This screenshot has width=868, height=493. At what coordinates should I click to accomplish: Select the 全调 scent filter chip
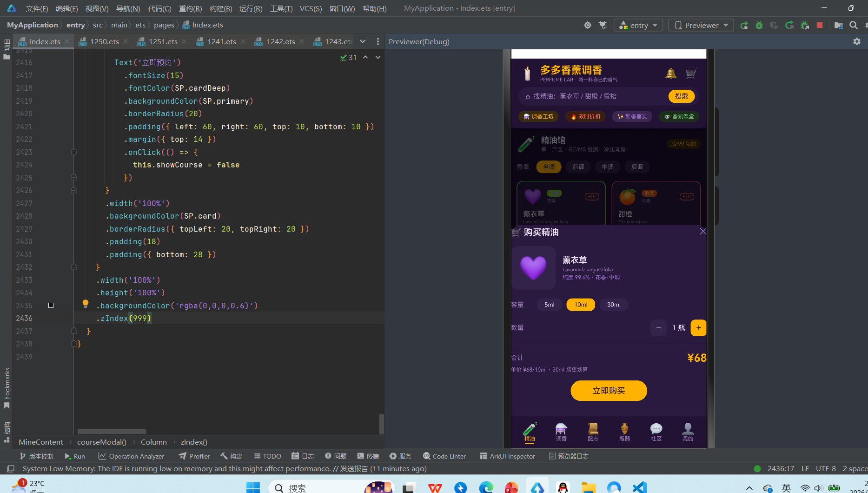[x=549, y=167]
